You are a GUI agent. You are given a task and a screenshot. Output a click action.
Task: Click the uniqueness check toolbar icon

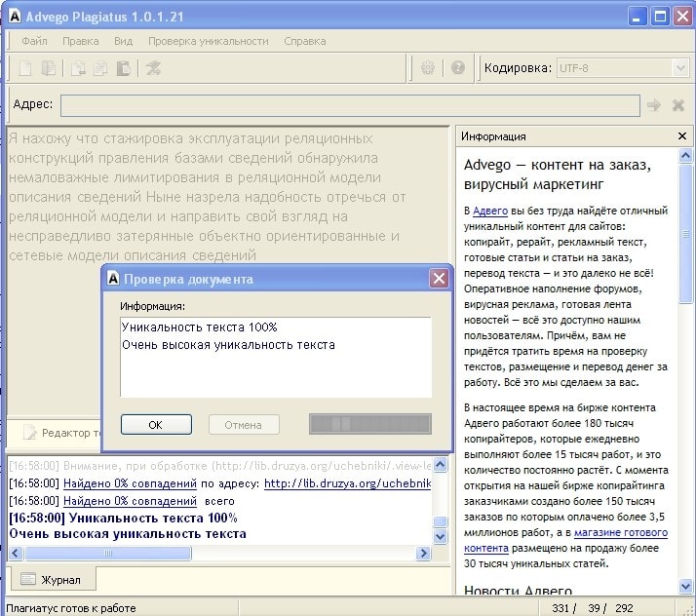(x=153, y=68)
